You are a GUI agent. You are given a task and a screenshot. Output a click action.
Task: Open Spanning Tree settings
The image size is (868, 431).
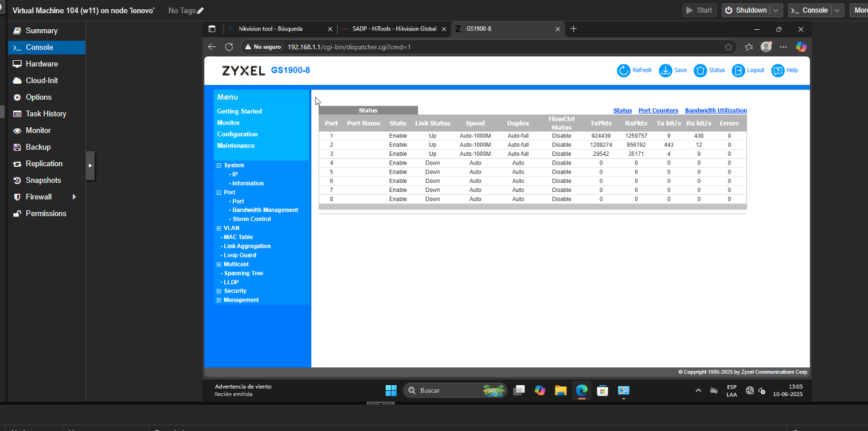244,273
